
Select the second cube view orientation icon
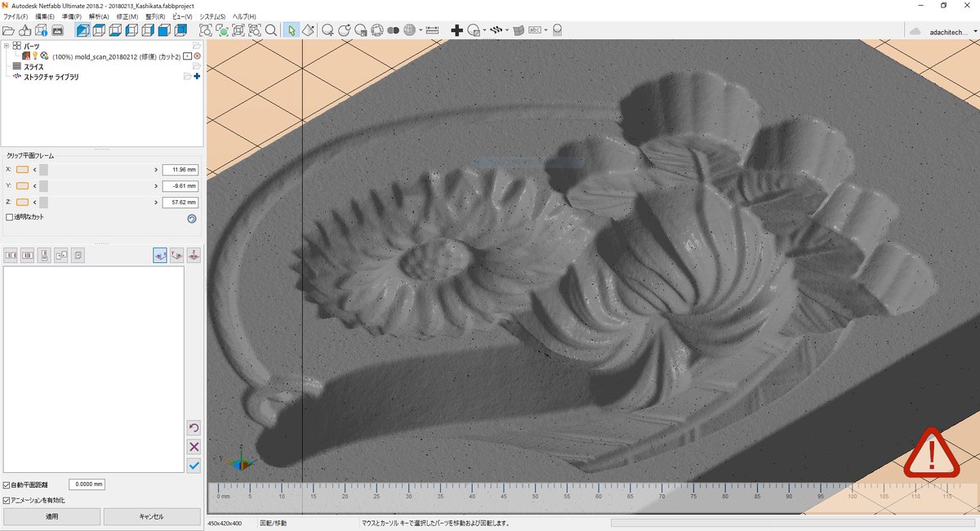point(99,30)
